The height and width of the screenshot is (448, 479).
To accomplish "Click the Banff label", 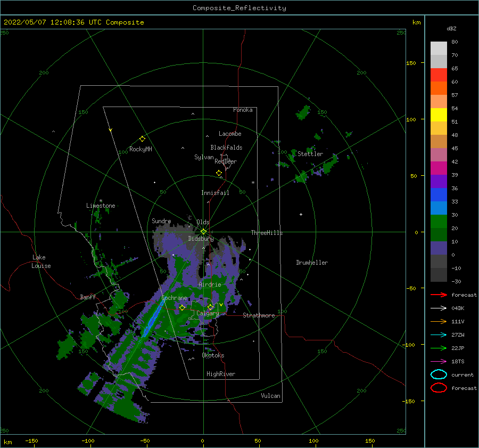I will click(x=88, y=297).
